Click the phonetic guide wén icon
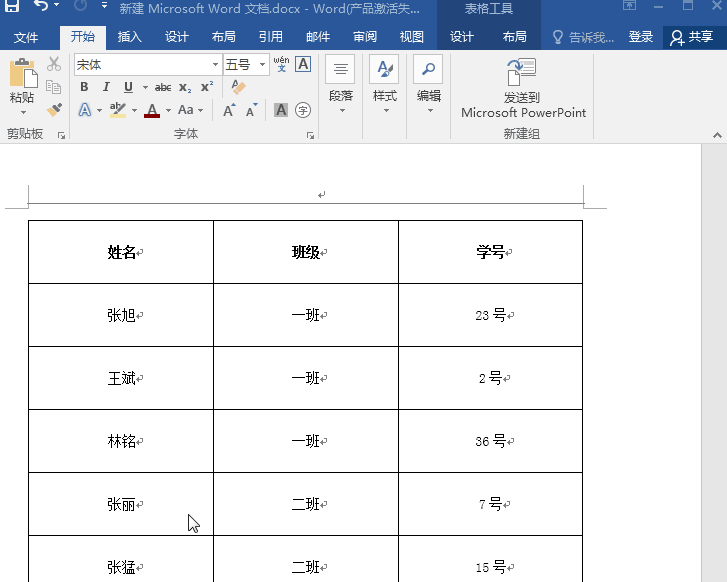 pos(281,64)
